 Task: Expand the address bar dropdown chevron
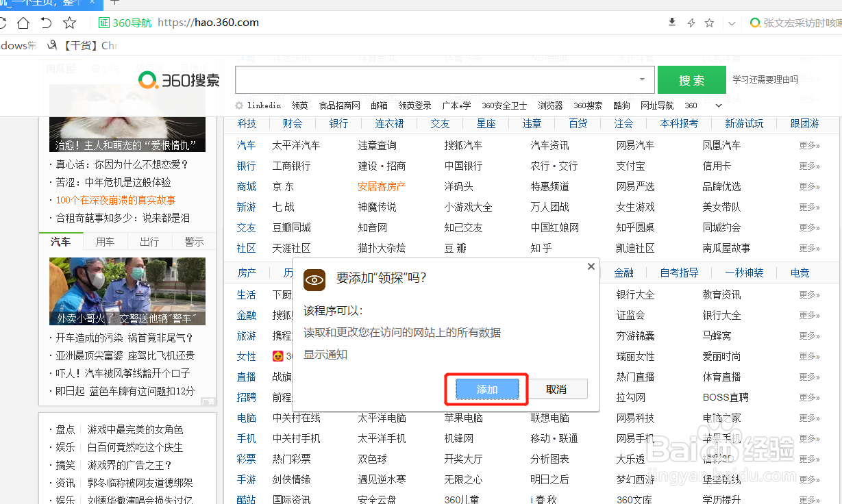point(732,23)
